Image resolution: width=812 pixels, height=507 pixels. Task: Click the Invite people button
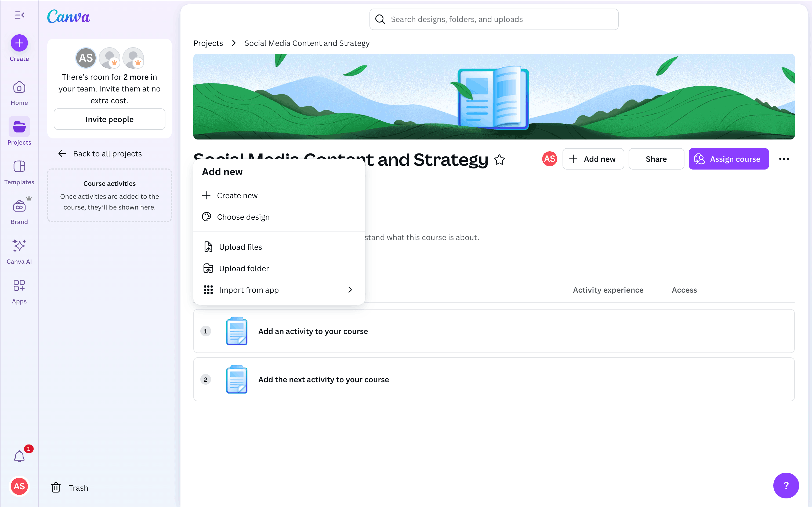click(x=109, y=119)
